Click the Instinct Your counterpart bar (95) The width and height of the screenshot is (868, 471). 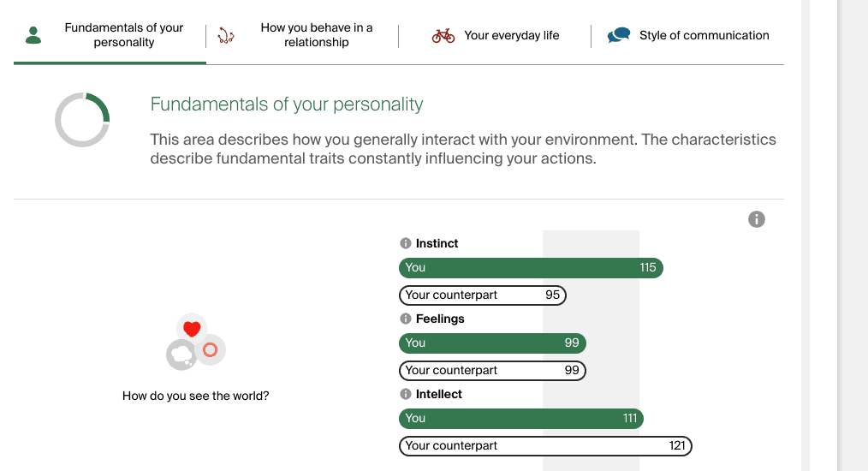(x=483, y=295)
